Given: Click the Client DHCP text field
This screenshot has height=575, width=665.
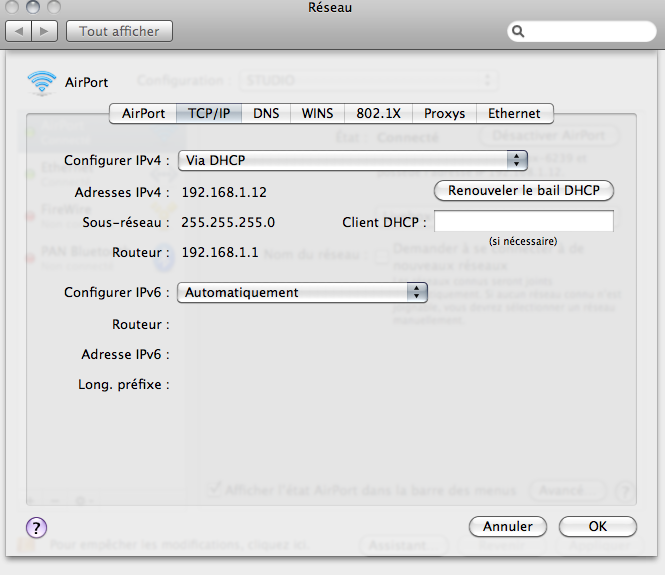Looking at the screenshot, I should (x=523, y=221).
